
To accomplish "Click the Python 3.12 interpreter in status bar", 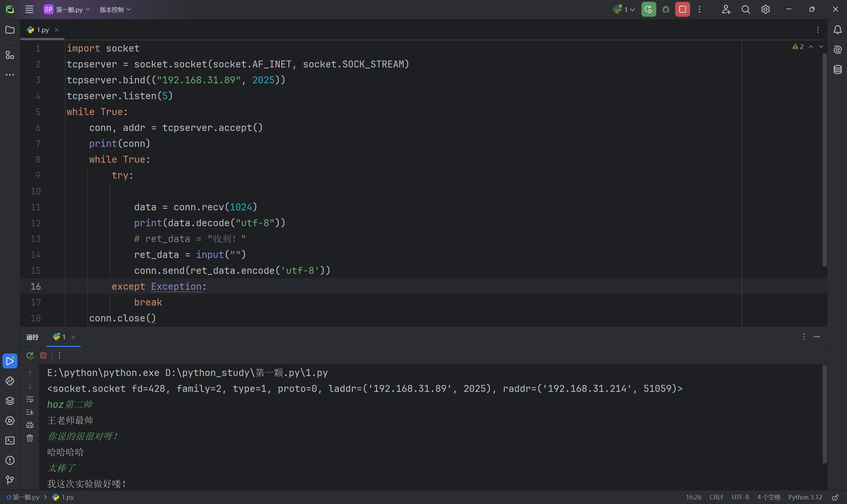I will [x=805, y=497].
